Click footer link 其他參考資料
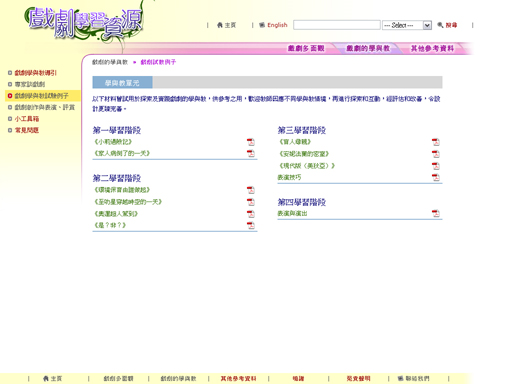 click(238, 378)
